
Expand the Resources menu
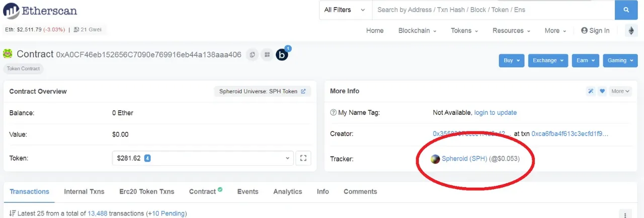(x=511, y=31)
